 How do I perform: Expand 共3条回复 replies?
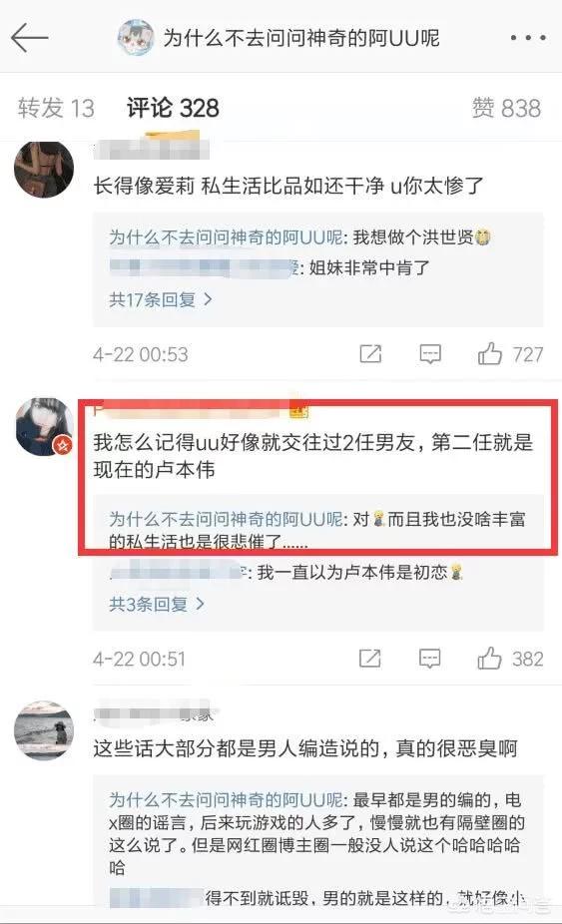point(157,604)
